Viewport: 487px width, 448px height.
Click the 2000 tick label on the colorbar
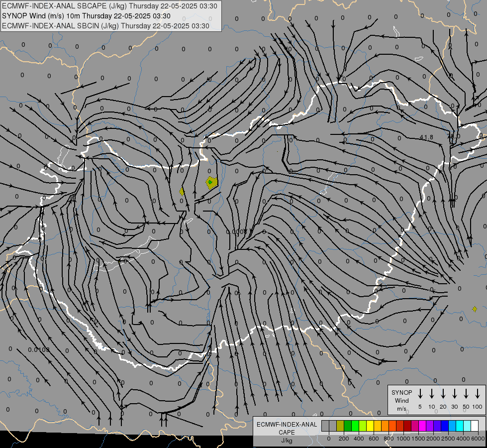[x=433, y=439]
